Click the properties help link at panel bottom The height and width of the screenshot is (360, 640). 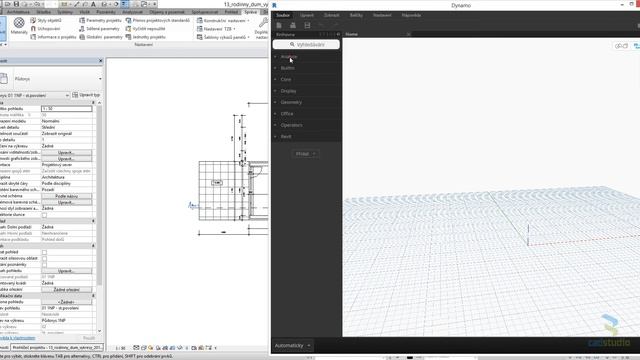(x=18, y=338)
